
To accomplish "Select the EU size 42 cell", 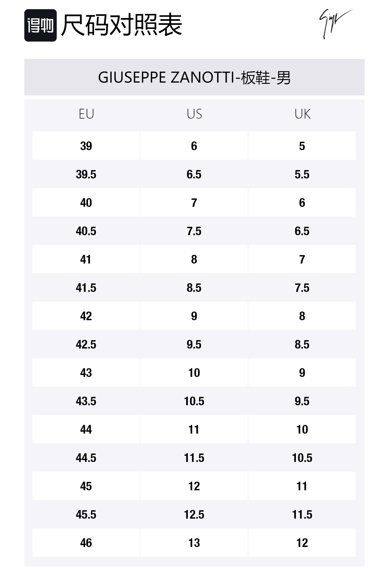I will pyautogui.click(x=86, y=316).
